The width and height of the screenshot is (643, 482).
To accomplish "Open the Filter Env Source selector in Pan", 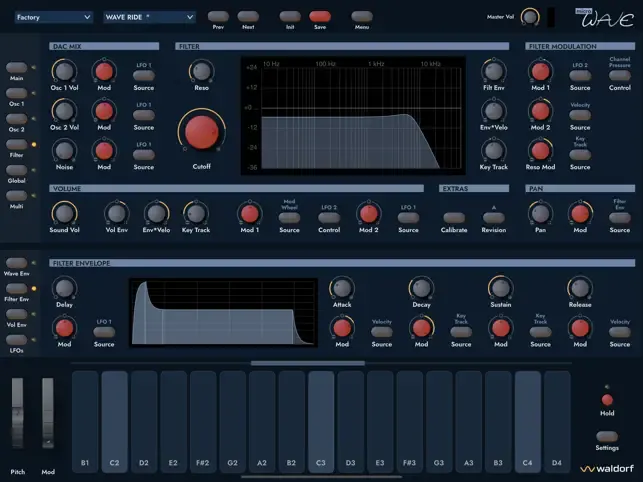I will pos(620,218).
